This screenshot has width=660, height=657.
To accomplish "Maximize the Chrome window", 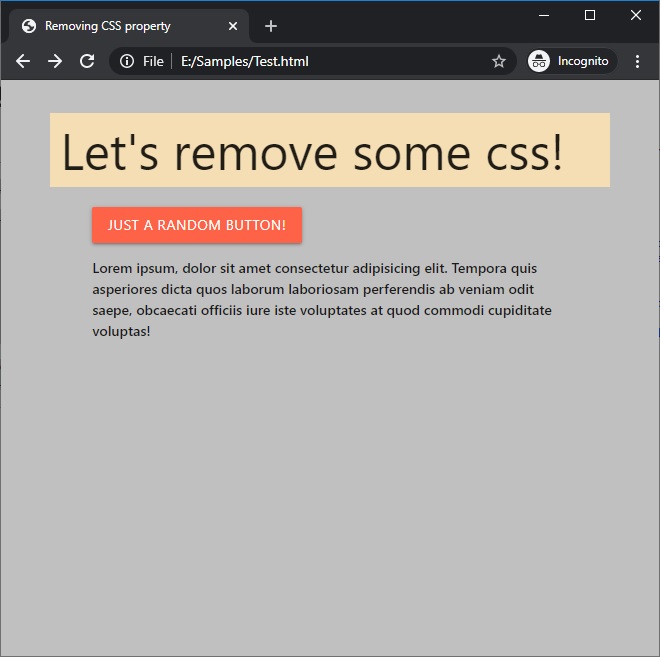I will (x=590, y=15).
